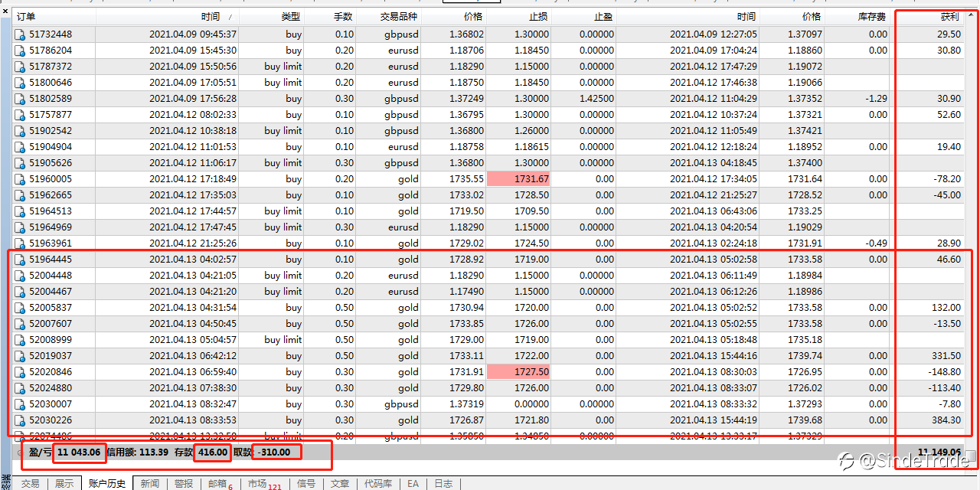Click the order icon for order 51757877

click(20, 115)
